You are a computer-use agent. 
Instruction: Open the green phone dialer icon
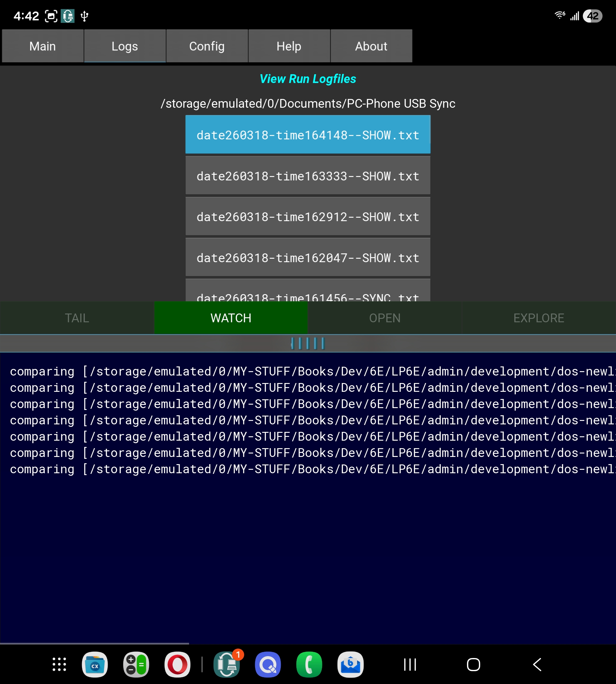click(x=309, y=664)
